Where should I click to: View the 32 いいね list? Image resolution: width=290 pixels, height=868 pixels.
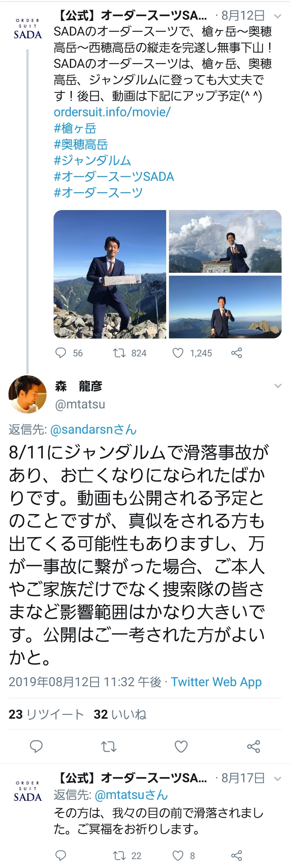tap(120, 714)
